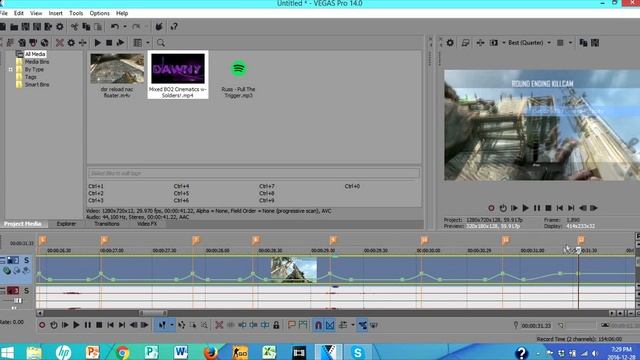Click Save Snapshot to File icon

(595, 42)
